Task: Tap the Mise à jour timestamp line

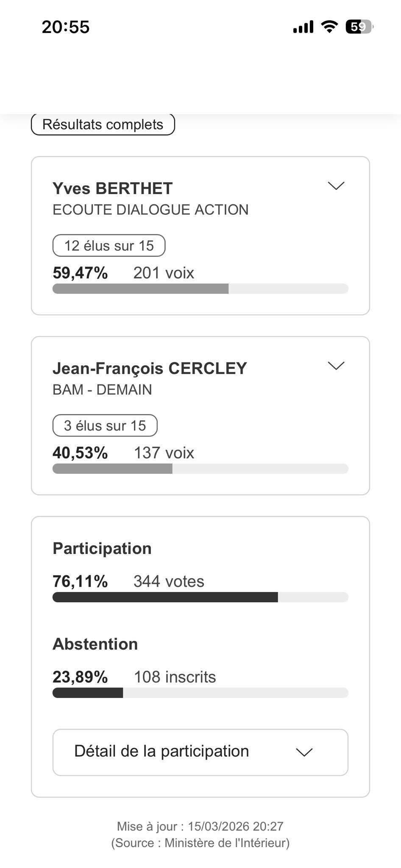Action: coord(200,826)
